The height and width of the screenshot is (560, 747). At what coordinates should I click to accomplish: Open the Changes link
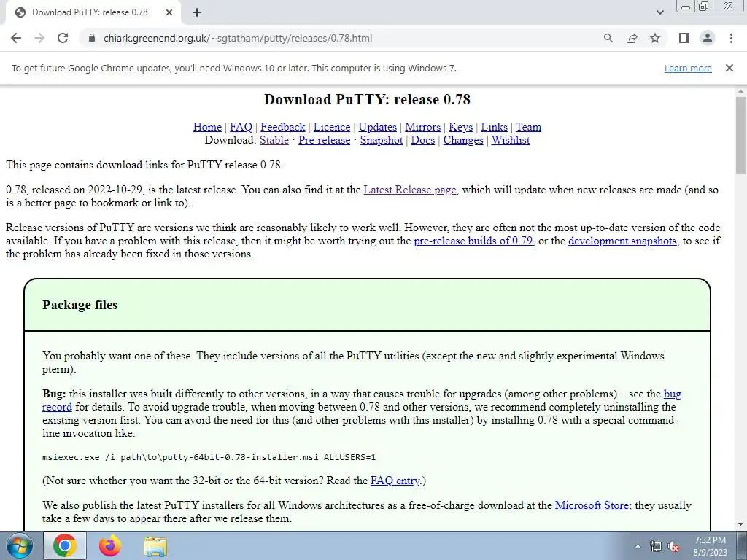tap(463, 140)
